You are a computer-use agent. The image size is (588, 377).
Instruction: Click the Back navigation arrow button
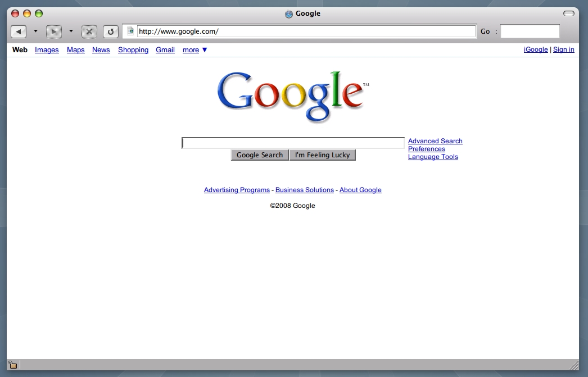[19, 31]
